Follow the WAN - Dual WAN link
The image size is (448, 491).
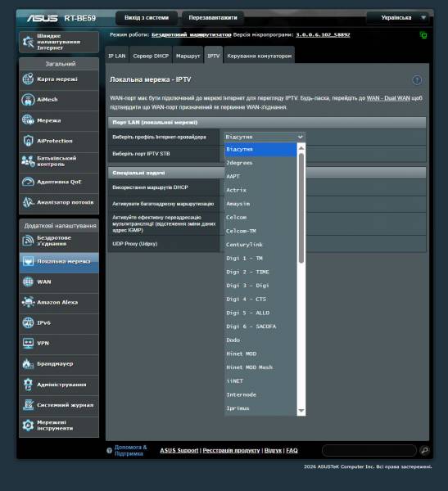388,98
